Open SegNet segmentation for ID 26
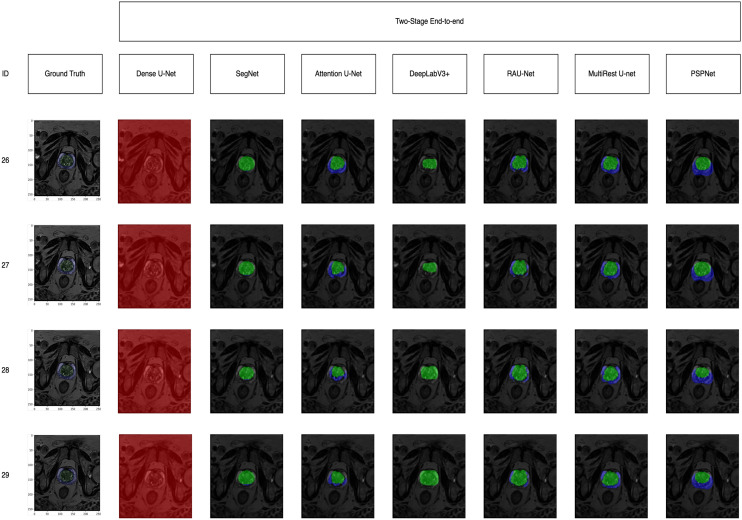 click(x=247, y=161)
